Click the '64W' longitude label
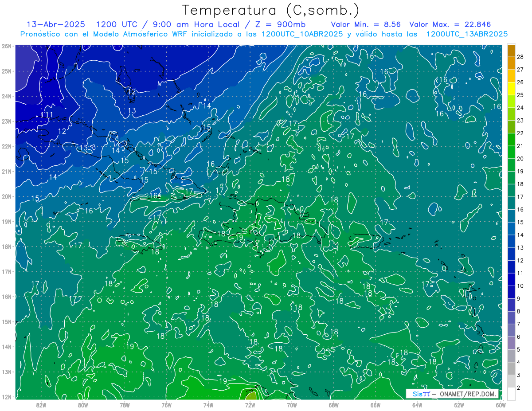The image size is (532, 411). [417, 405]
